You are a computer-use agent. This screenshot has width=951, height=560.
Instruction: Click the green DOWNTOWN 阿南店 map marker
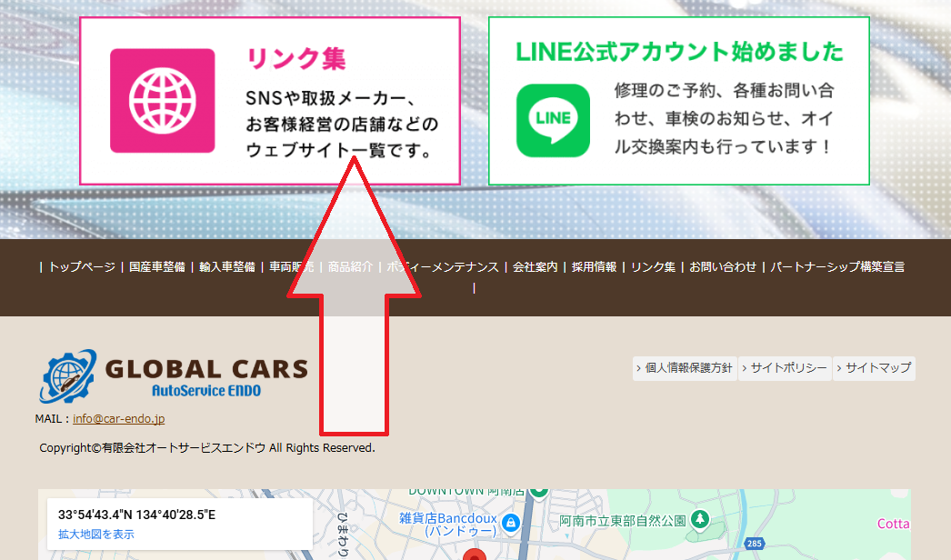pos(538,492)
